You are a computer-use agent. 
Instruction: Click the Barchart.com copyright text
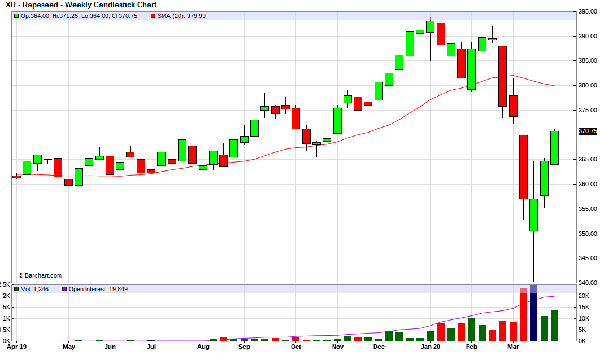[x=40, y=275]
